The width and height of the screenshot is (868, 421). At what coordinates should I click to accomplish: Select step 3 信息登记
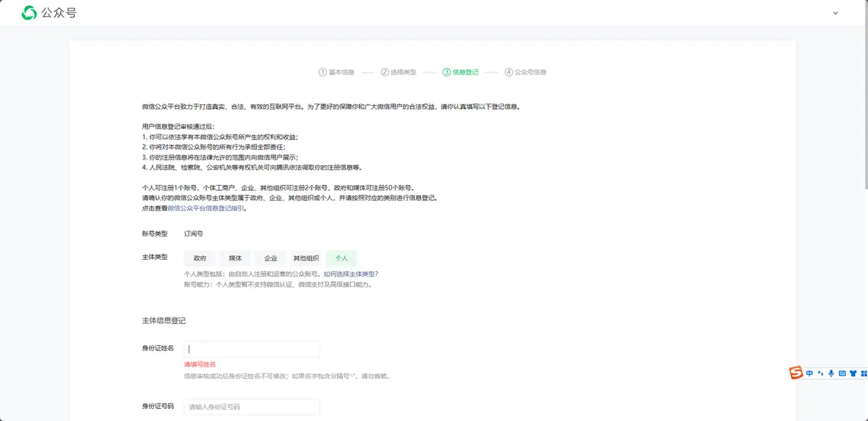click(460, 72)
